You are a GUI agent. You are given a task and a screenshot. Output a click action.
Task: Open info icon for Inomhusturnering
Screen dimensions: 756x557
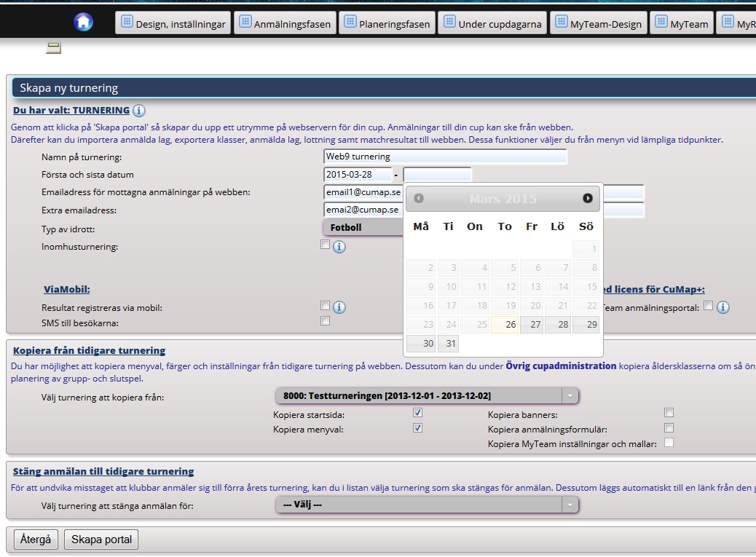[x=339, y=247]
